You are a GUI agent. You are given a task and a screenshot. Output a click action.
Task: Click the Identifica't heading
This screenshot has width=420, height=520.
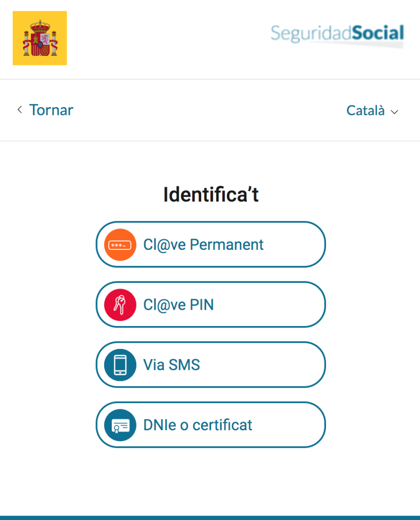pyautogui.click(x=211, y=194)
